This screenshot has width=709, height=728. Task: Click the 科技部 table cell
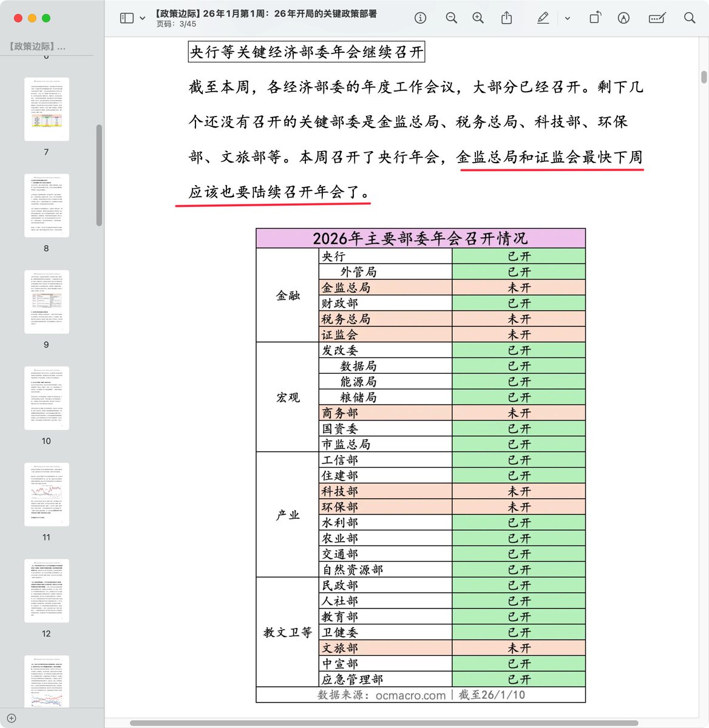click(x=385, y=491)
